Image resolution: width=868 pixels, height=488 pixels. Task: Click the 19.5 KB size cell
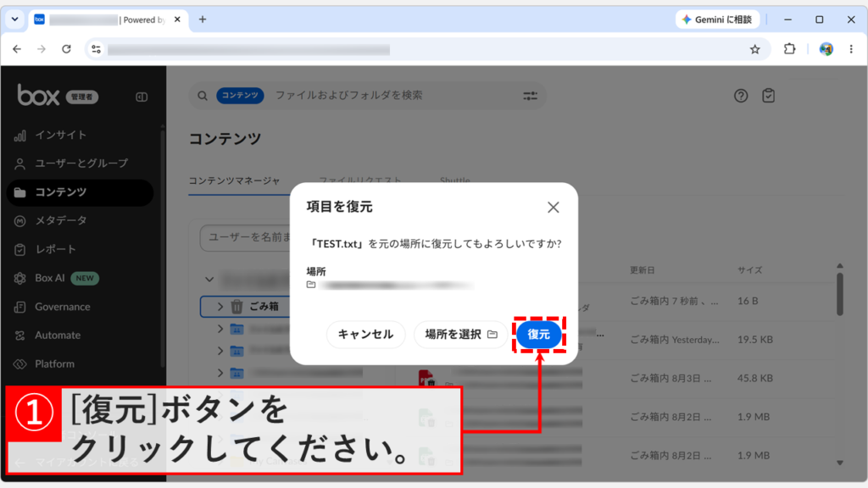[x=755, y=340]
